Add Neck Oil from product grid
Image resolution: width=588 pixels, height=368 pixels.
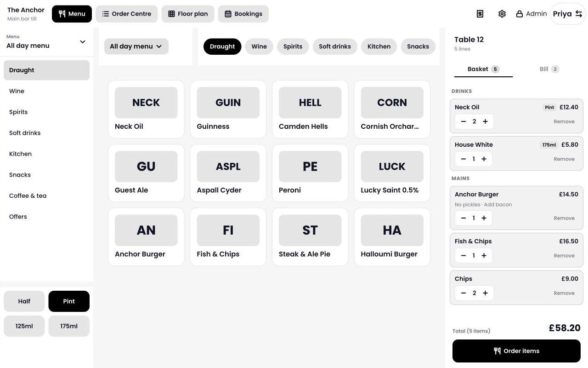click(146, 109)
